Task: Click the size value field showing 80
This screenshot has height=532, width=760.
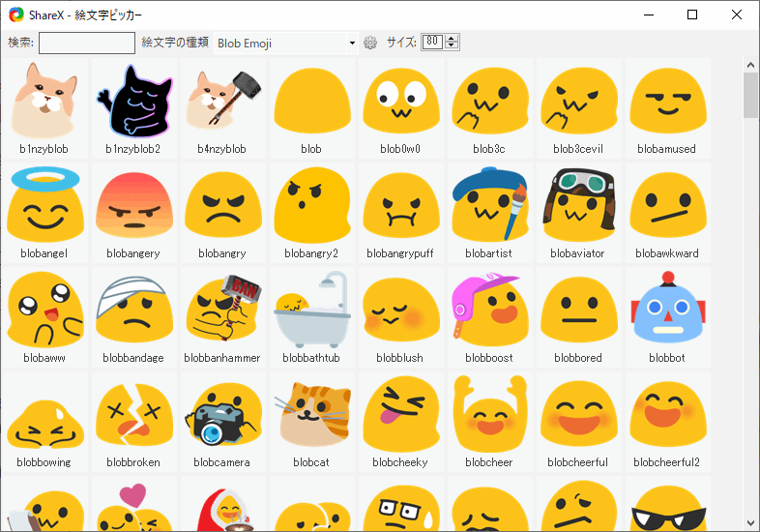Action: (x=432, y=43)
